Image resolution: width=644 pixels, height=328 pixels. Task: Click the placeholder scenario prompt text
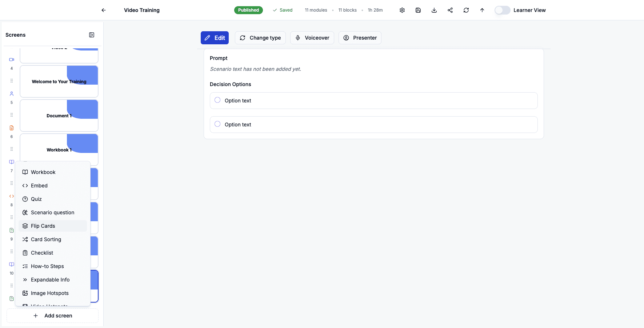(x=256, y=69)
